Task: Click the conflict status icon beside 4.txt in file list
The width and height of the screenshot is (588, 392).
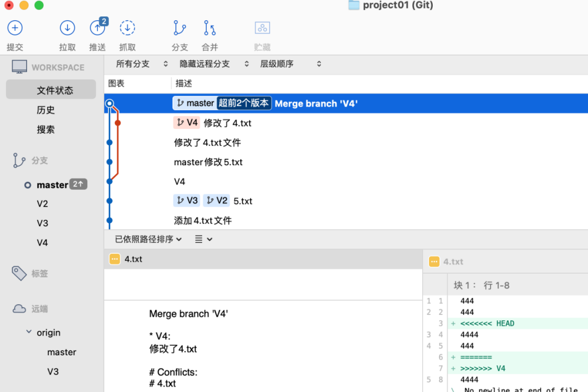Action: click(115, 259)
